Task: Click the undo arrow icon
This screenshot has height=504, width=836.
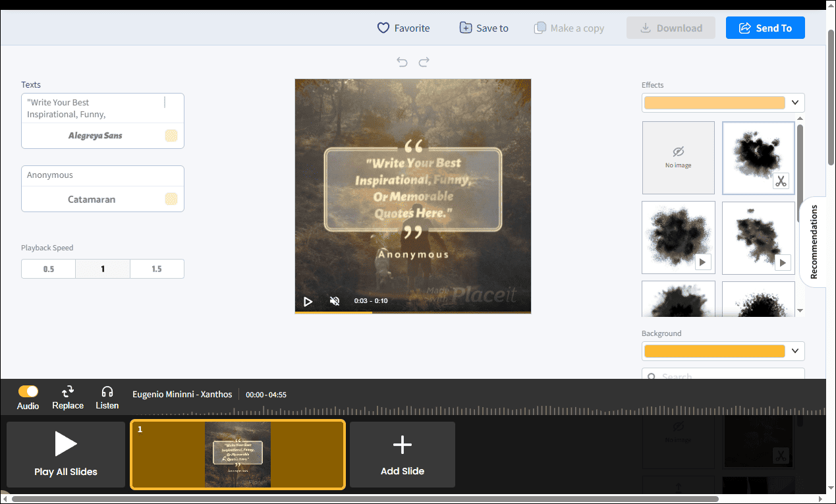Action: tap(402, 61)
